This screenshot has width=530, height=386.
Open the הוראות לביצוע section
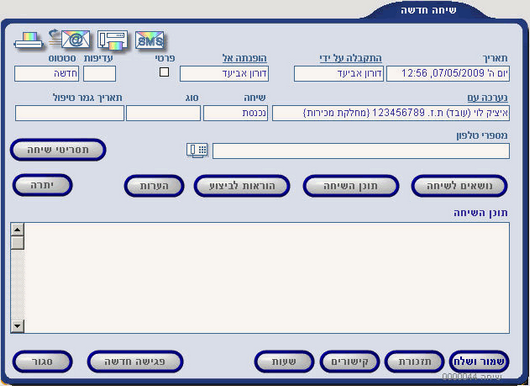pos(242,186)
